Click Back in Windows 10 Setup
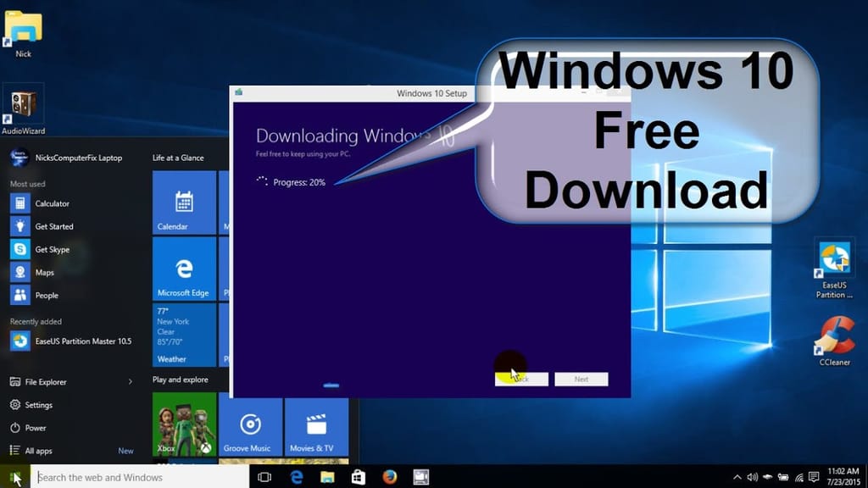This screenshot has height=488, width=868. coord(521,379)
